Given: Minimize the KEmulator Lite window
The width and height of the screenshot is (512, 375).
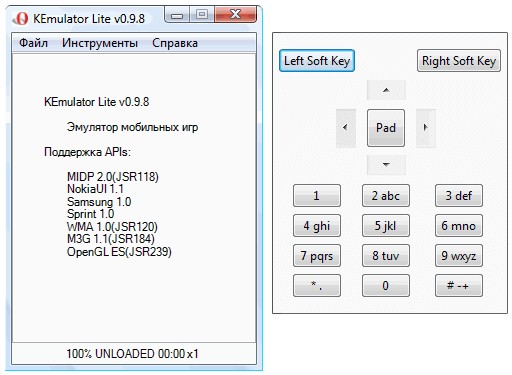Looking at the screenshot, I should (x=177, y=15).
